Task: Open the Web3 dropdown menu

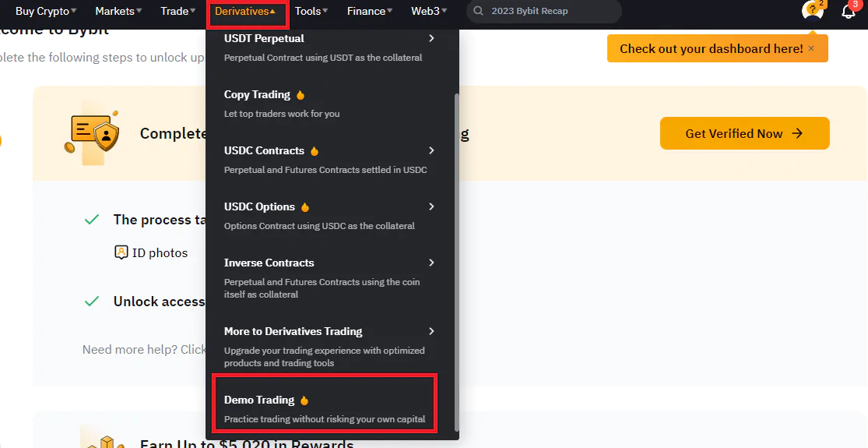Action: 429,11
